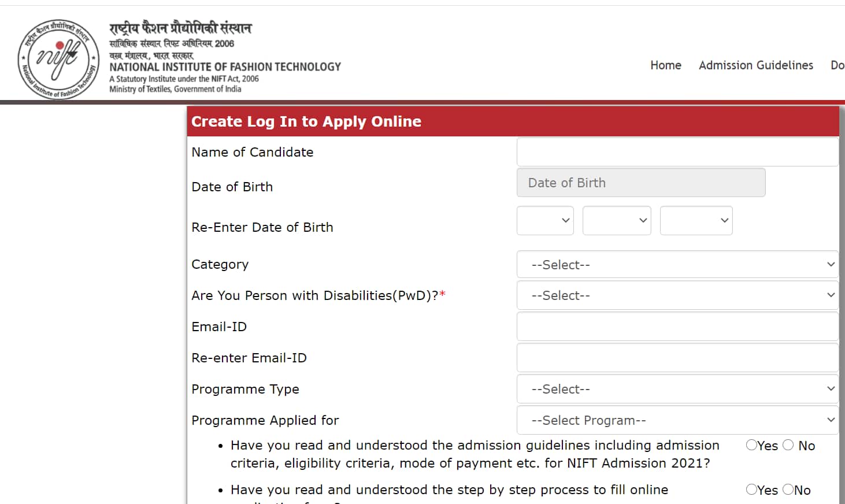This screenshot has height=504, width=845.
Task: Click the Re-enter Email-ID input field
Action: pyautogui.click(x=677, y=357)
